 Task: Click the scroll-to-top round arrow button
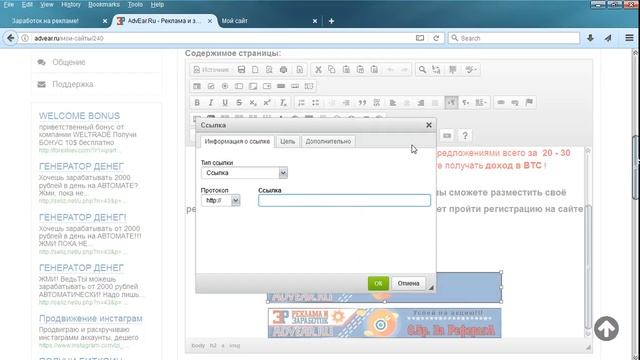[606, 328]
